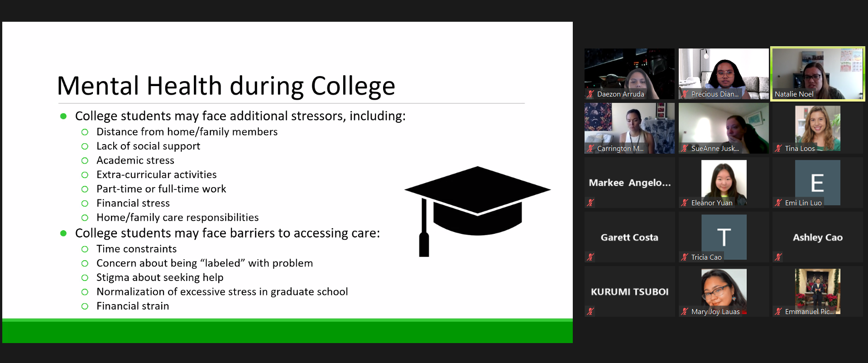Select Natalie Noel's active speaker video tile

818,73
